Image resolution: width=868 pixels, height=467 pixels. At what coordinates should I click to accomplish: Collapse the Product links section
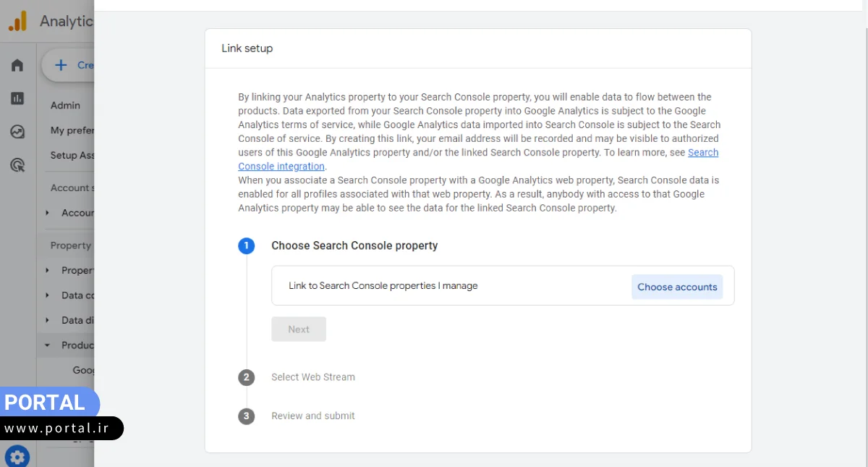(x=48, y=345)
